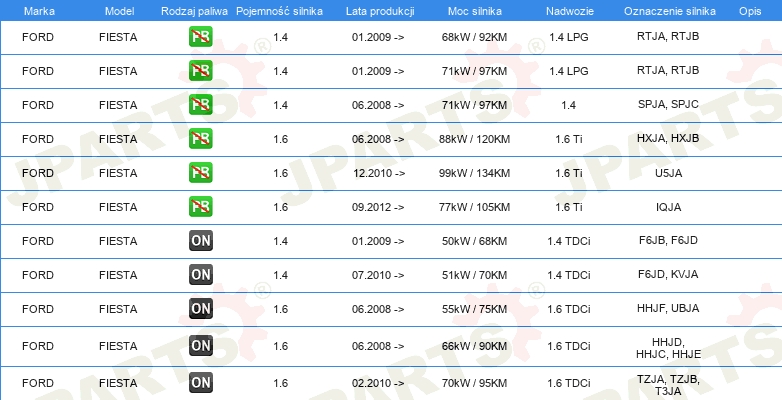Click engine code HHJF, UBJA
782x400 pixels.
668,308
